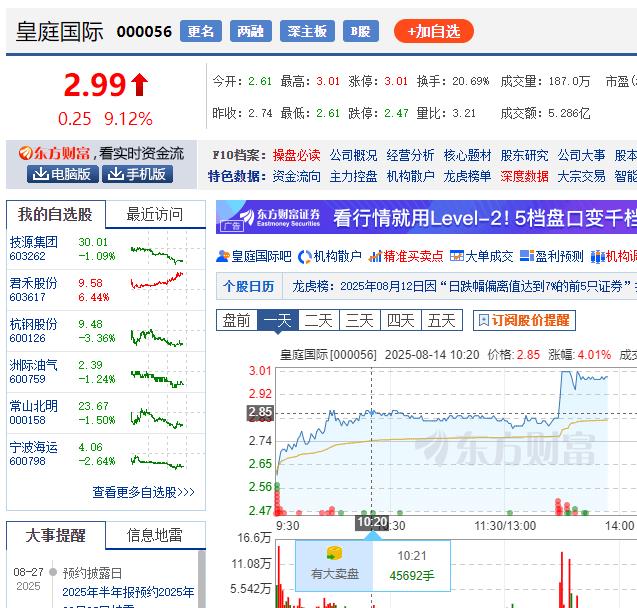
Task: Open 君禾股份 603617 watchlist row
Action: tap(106, 290)
